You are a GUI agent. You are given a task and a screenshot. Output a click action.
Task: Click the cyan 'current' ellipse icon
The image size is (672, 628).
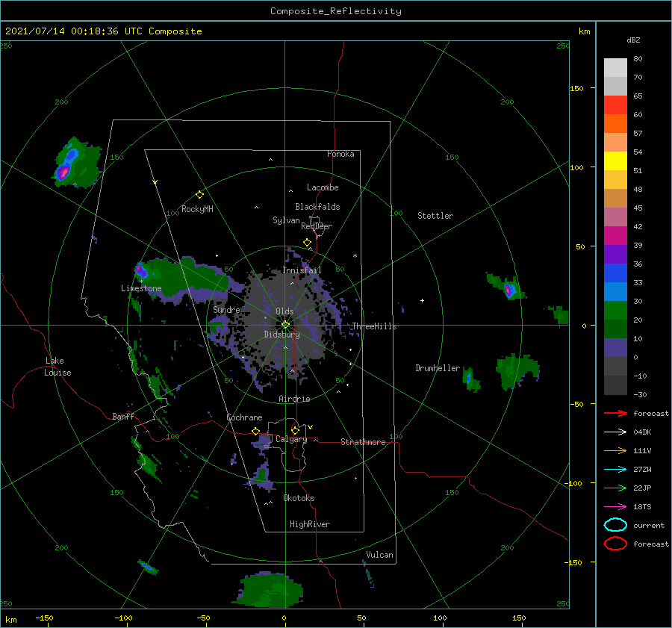point(615,525)
